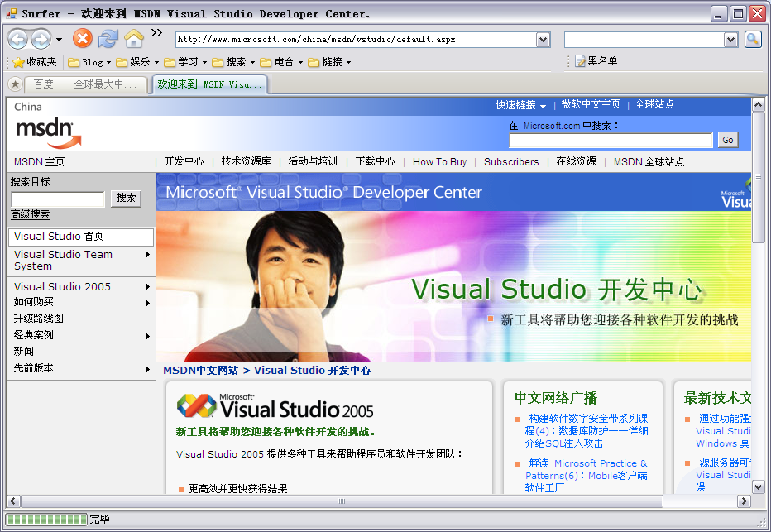The width and height of the screenshot is (771, 532).
Task: Open the search box dropdown arrow
Action: 731,40
